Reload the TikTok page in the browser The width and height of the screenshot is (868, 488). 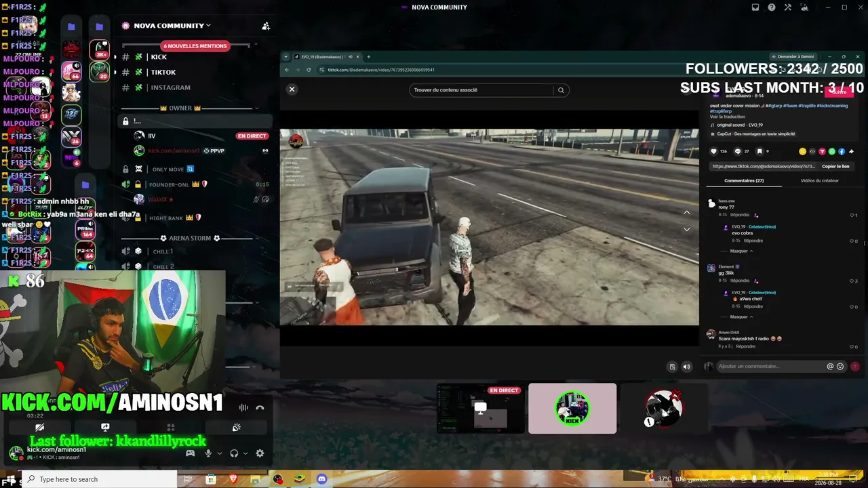[x=309, y=70]
